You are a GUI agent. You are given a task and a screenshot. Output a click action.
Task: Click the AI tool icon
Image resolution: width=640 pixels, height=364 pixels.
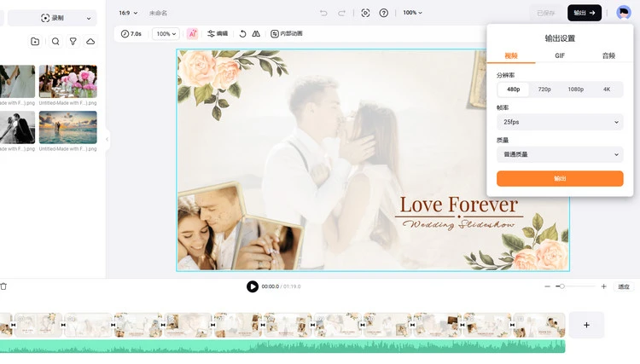click(x=193, y=33)
